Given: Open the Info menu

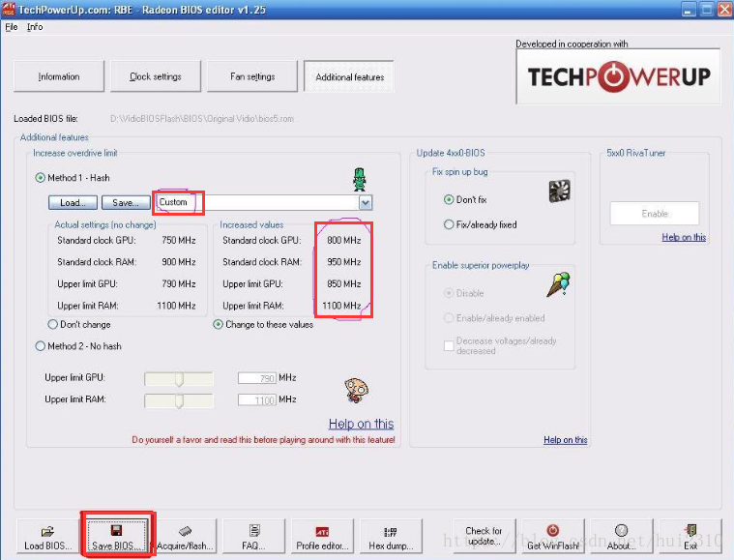Looking at the screenshot, I should [x=35, y=27].
